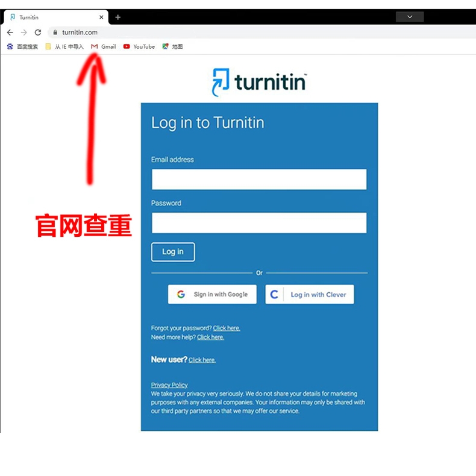Click the padlock site security icon
476x476 pixels.
55,32
